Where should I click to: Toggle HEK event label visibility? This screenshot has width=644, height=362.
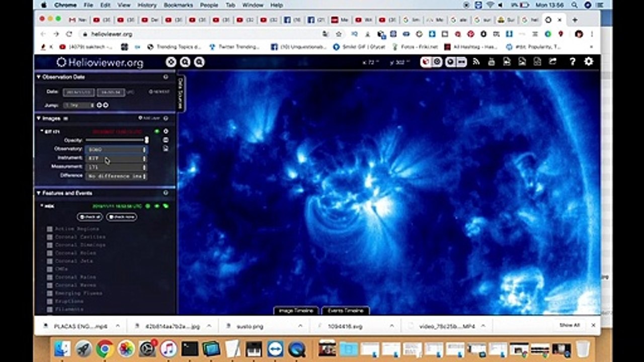[x=166, y=206]
